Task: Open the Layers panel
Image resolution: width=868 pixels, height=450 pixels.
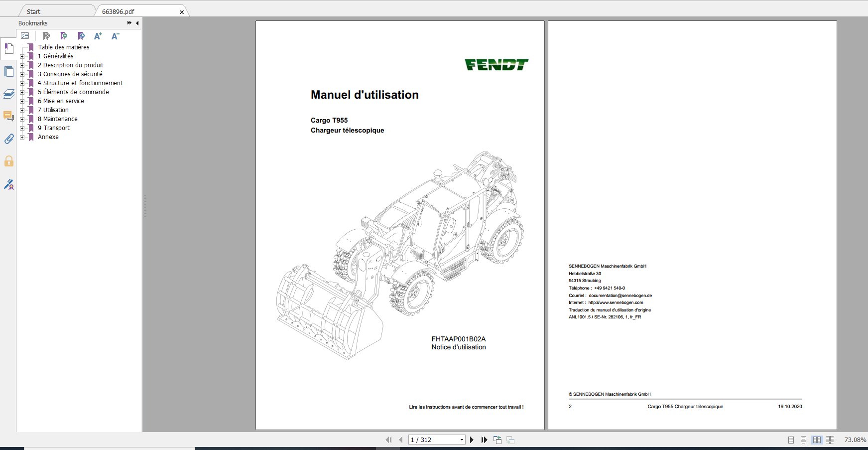Action: [x=9, y=94]
